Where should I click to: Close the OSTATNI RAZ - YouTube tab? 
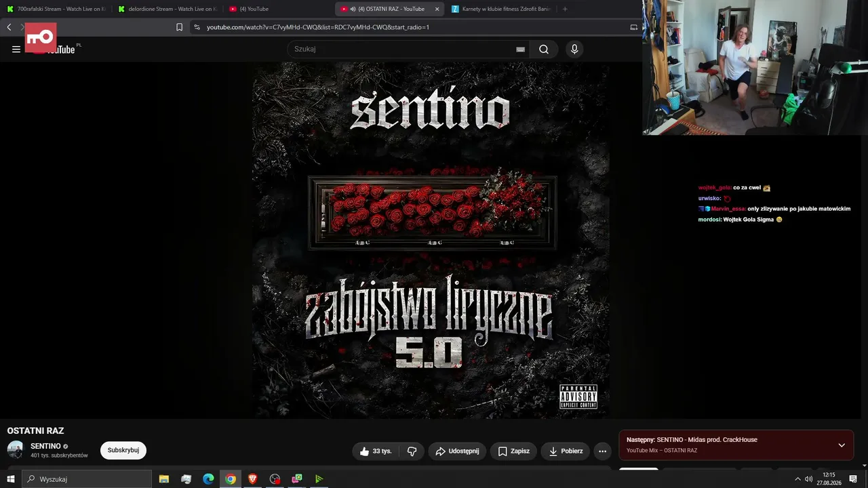437,9
